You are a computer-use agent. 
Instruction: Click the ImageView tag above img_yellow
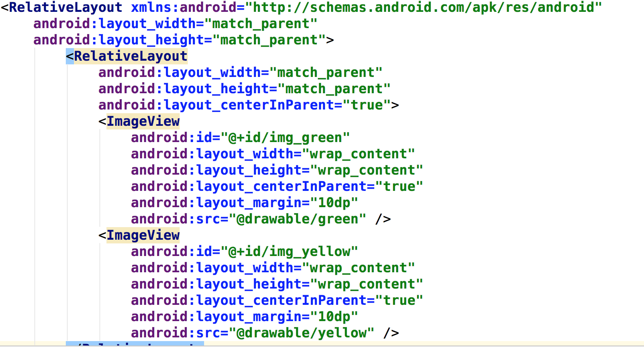139,235
